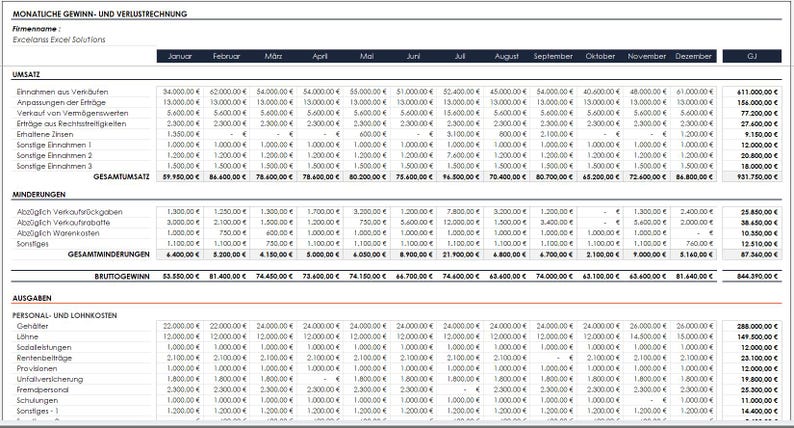Select the November column header
Viewport: 794px width, 428px height.
coord(647,56)
